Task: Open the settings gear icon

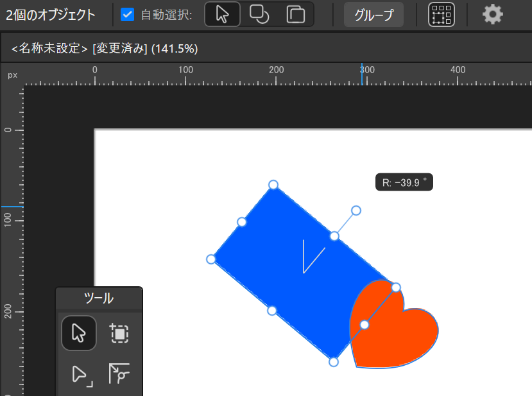Action: click(493, 14)
